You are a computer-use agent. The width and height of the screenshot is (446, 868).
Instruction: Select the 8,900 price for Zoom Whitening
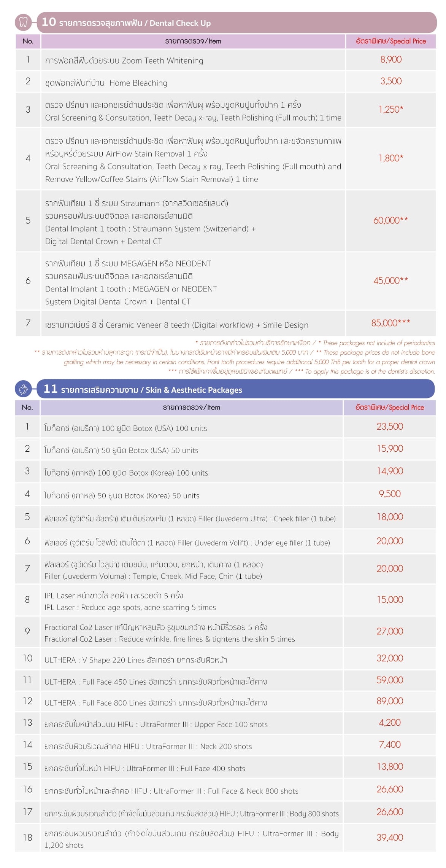(x=390, y=60)
